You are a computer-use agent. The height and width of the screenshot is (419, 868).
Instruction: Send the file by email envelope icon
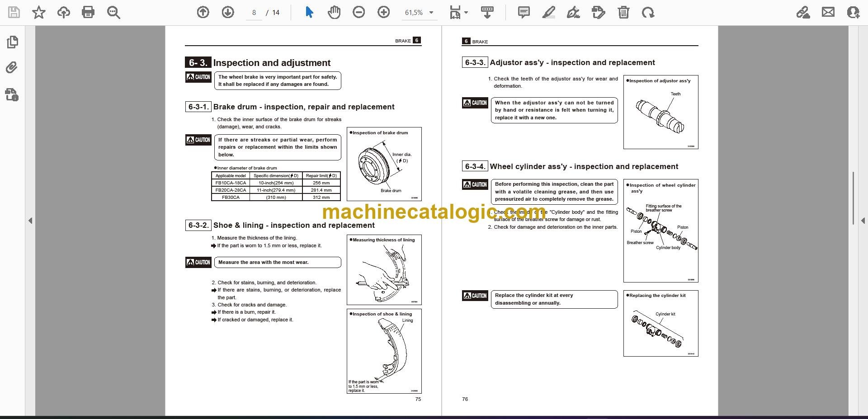click(828, 12)
